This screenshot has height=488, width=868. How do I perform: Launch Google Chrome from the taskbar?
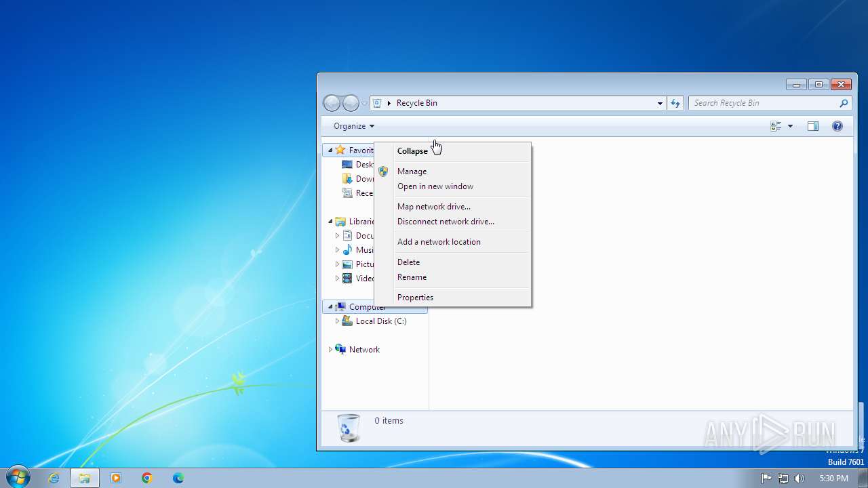point(147,478)
